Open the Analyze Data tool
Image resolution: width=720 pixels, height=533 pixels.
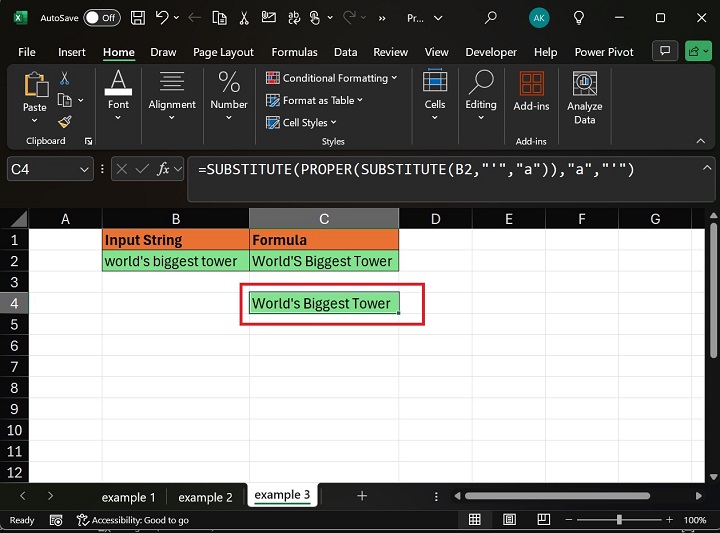coord(584,98)
